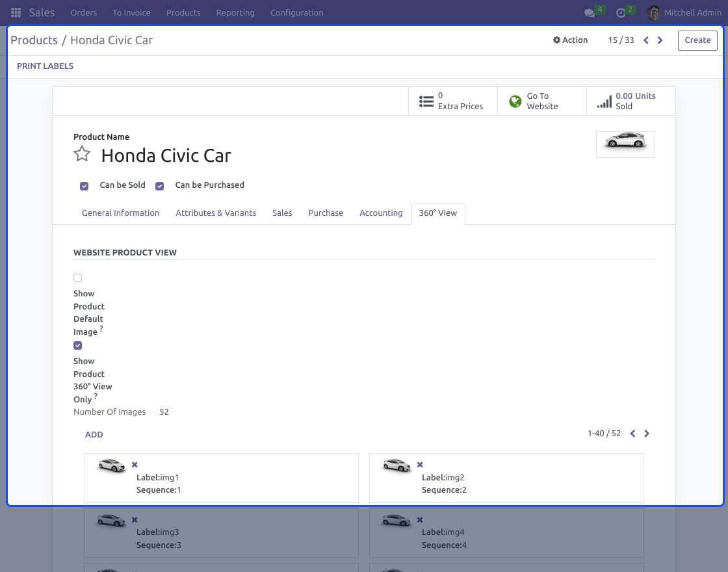The width and height of the screenshot is (728, 572).
Task: Open the Reporting menu
Action: coord(235,12)
